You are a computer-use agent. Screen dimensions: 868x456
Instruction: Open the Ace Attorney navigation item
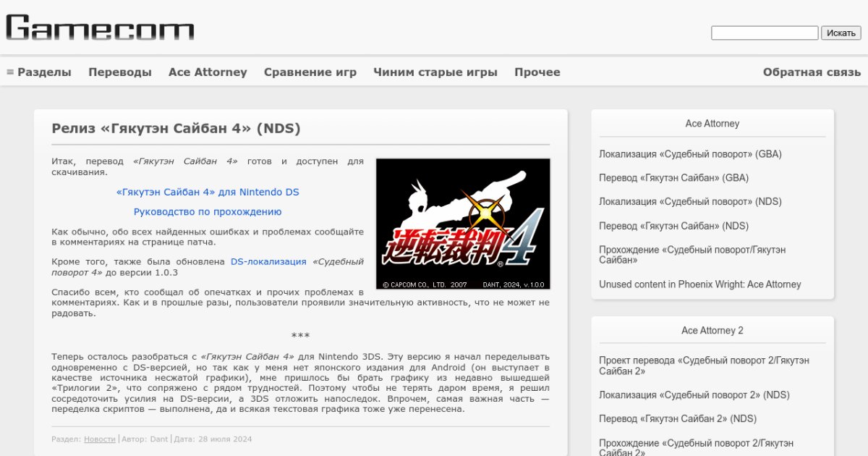tap(208, 72)
